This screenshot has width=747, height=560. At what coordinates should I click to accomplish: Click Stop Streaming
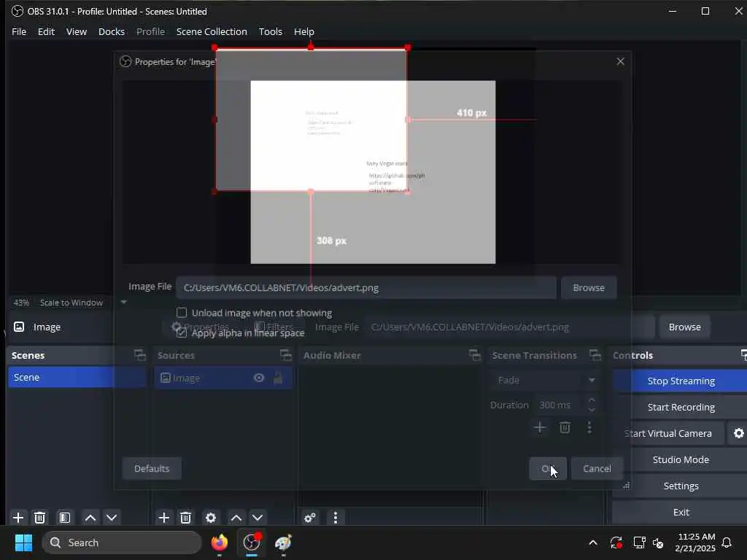click(681, 381)
